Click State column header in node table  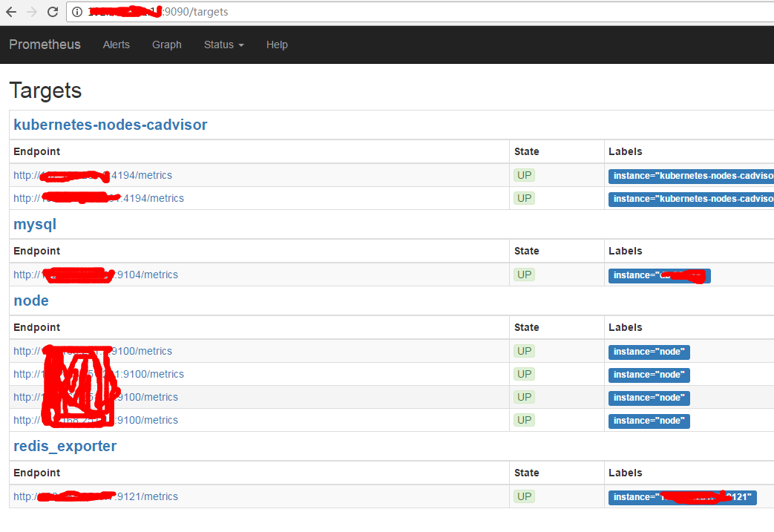(x=527, y=327)
